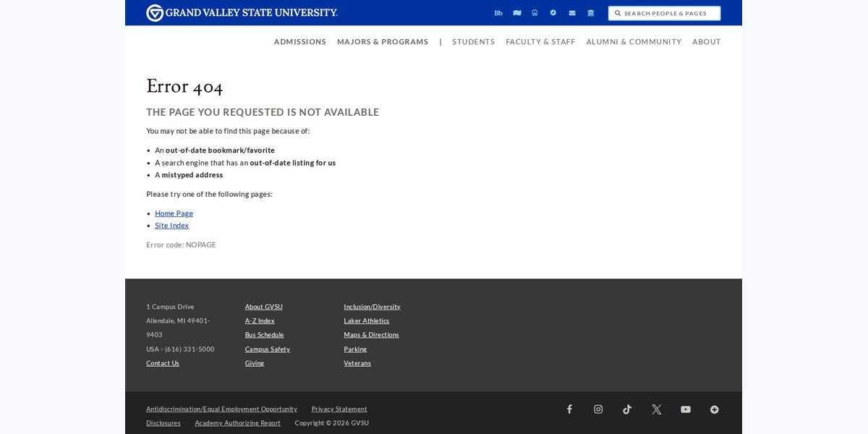Open the Bus Schedule footer link
The height and width of the screenshot is (434, 868).
(x=264, y=335)
